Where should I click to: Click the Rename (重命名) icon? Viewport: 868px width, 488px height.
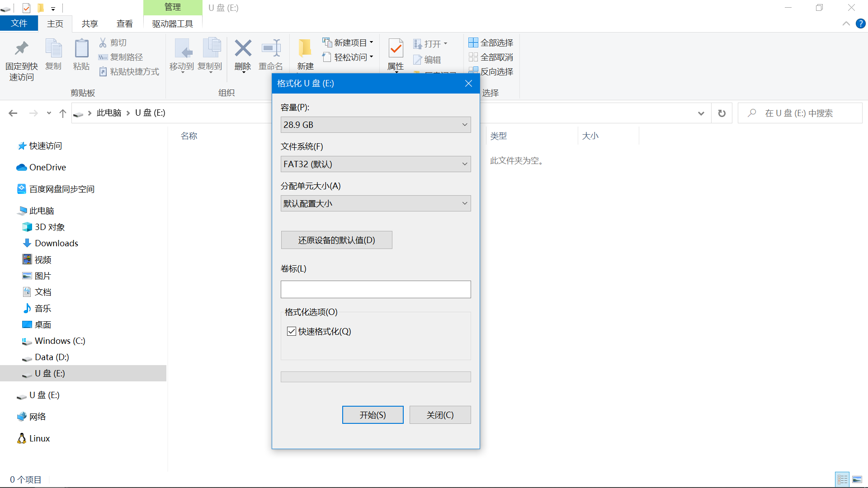(271, 49)
